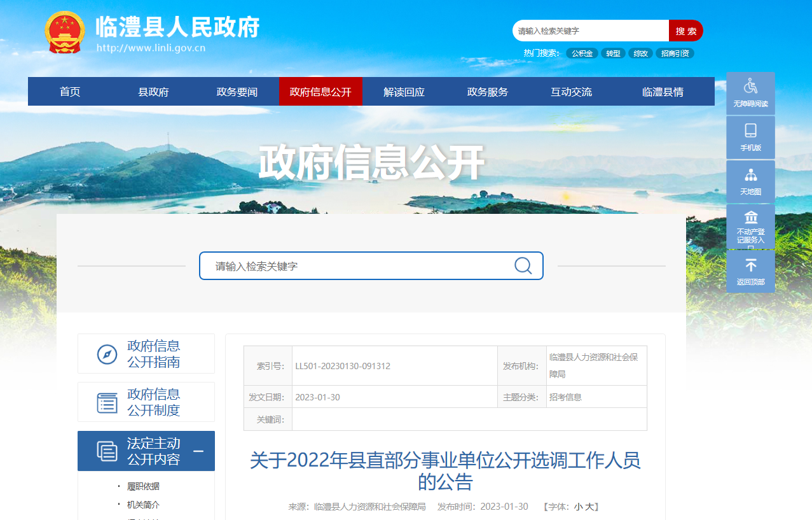This screenshot has height=520, width=812.
Task: Set font size to 大
Action: (589, 507)
